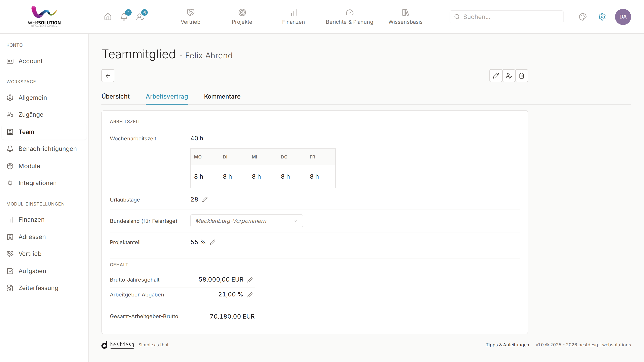Open Integrationen in sidebar
644x362 pixels.
[44, 183]
